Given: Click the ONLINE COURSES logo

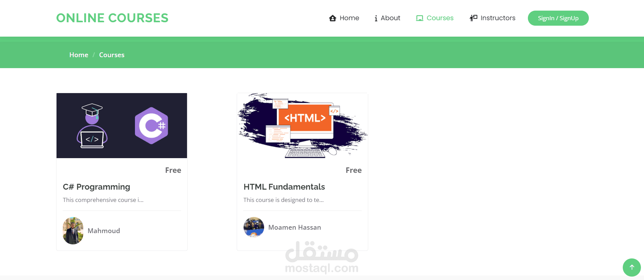Looking at the screenshot, I should point(112,18).
